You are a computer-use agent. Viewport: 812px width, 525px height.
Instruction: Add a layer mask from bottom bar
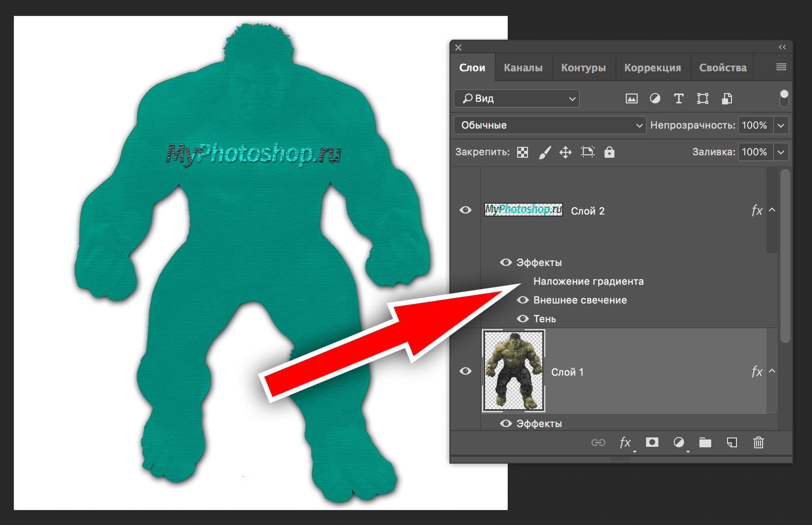[x=652, y=442]
